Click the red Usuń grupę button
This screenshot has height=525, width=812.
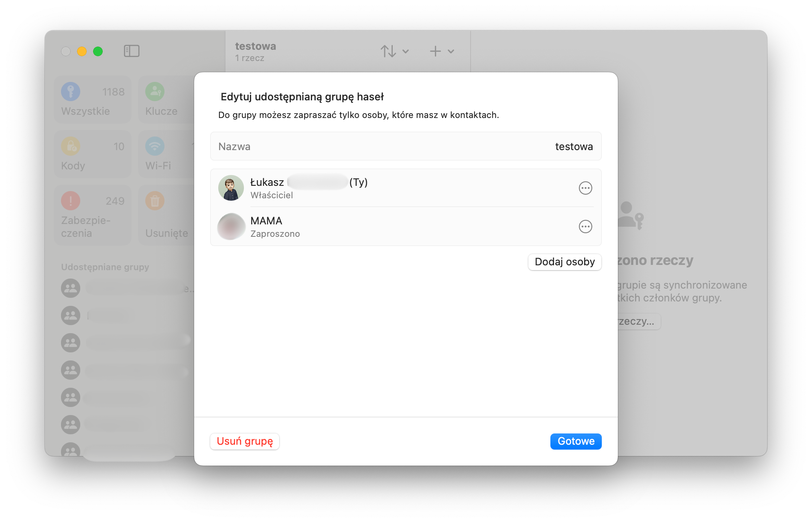[245, 441]
